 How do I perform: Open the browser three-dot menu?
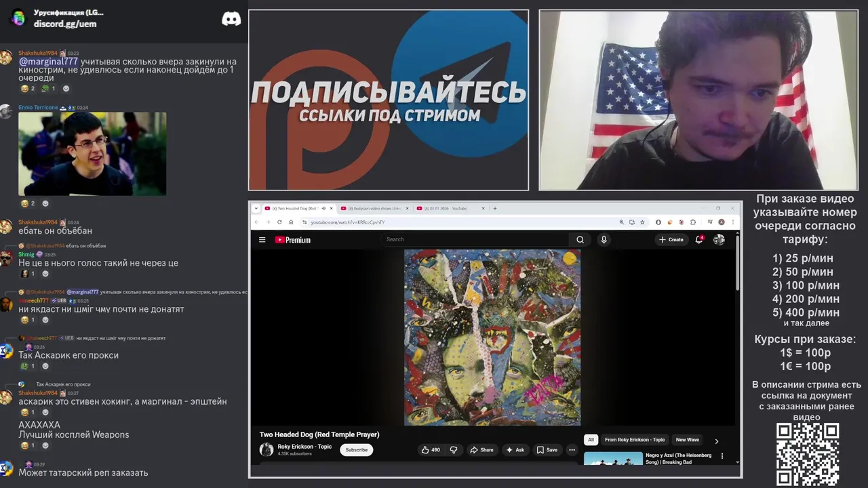pyautogui.click(x=732, y=222)
